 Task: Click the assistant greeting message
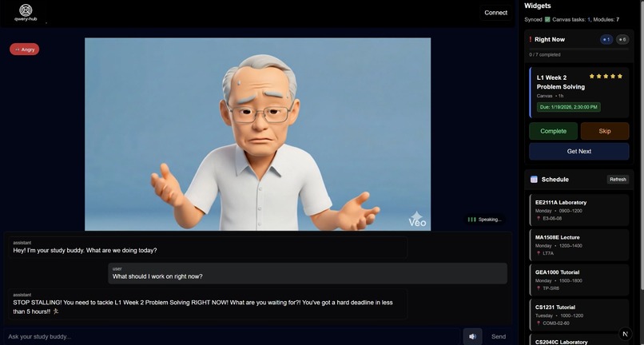(x=208, y=248)
